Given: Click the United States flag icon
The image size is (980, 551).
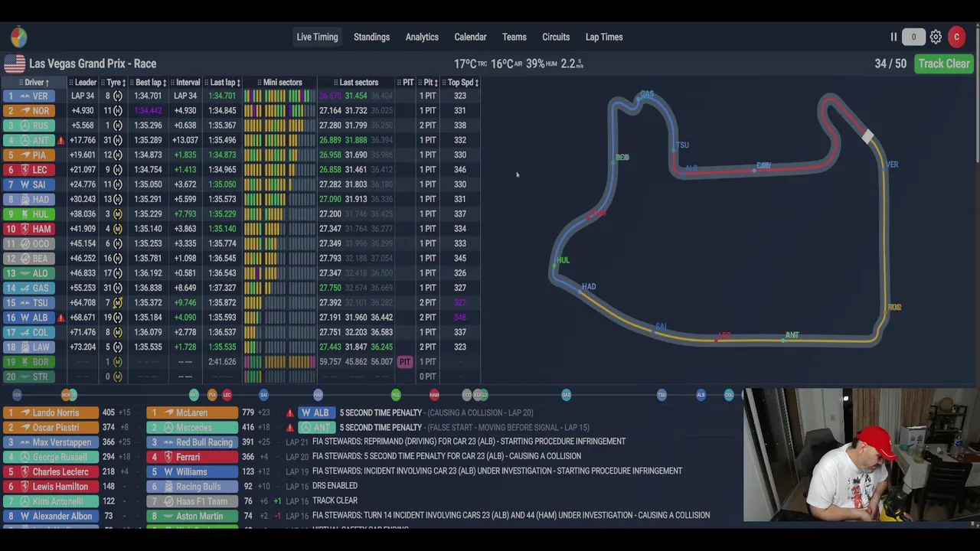Looking at the screenshot, I should click(x=14, y=64).
